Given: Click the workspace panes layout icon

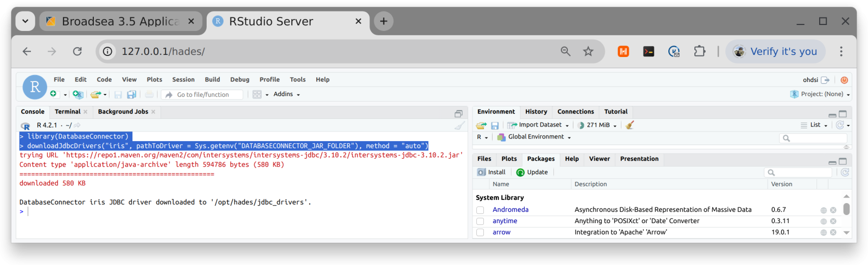Looking at the screenshot, I should point(257,94).
